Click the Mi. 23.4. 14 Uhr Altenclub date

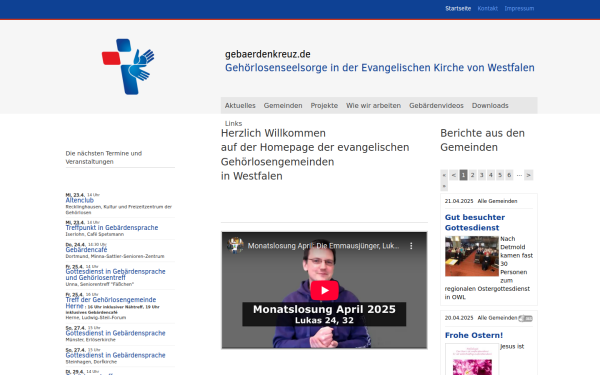(x=82, y=195)
